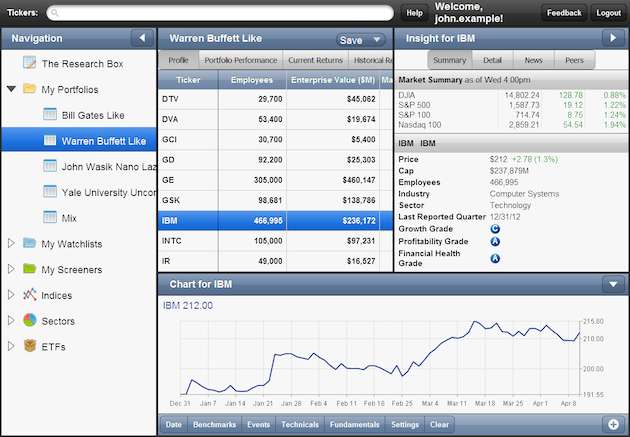
Task: Open the Peers tab in Insight
Action: click(x=575, y=60)
